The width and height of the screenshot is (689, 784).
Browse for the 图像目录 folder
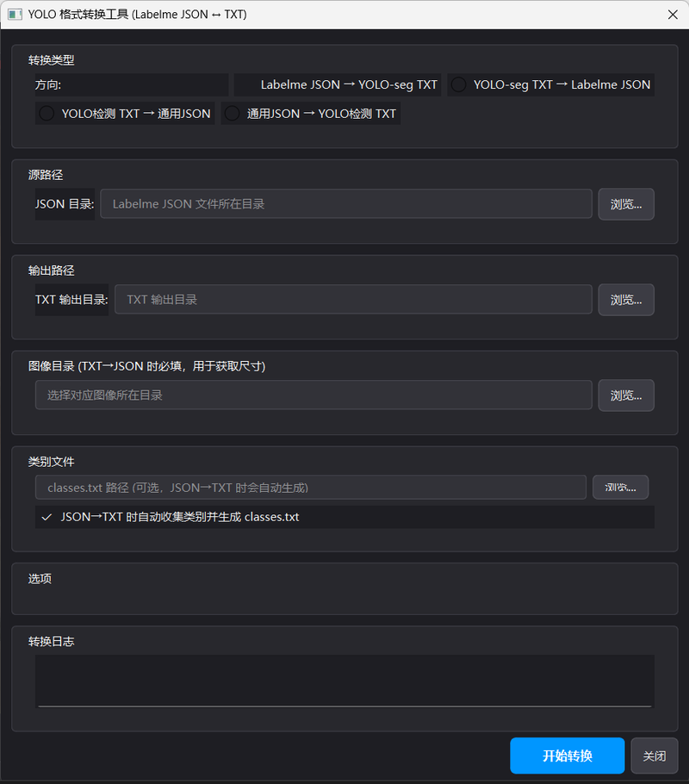(626, 395)
